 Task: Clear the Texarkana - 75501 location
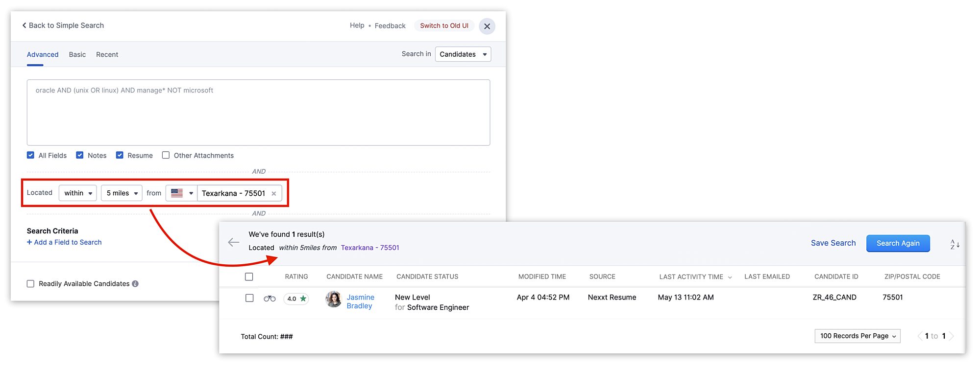(x=274, y=194)
